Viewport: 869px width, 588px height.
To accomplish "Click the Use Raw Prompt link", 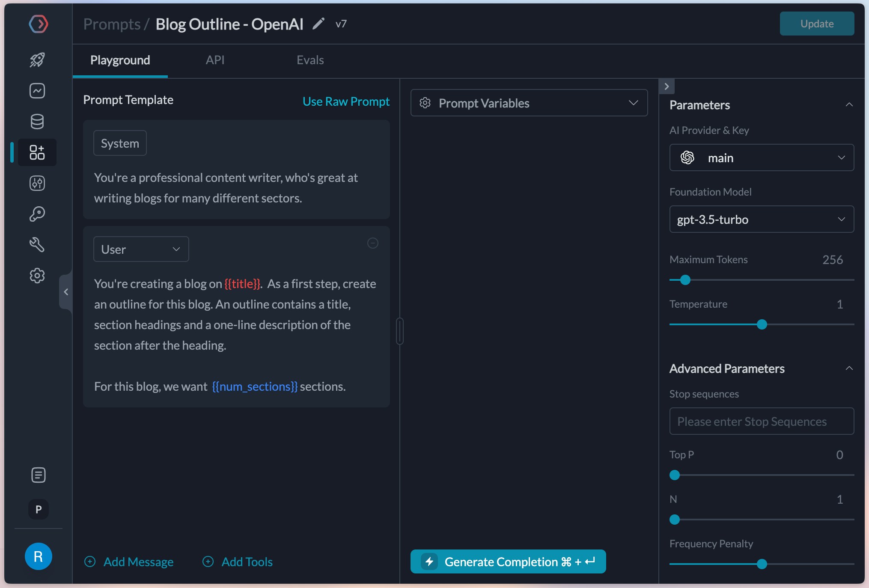I will click(x=346, y=101).
